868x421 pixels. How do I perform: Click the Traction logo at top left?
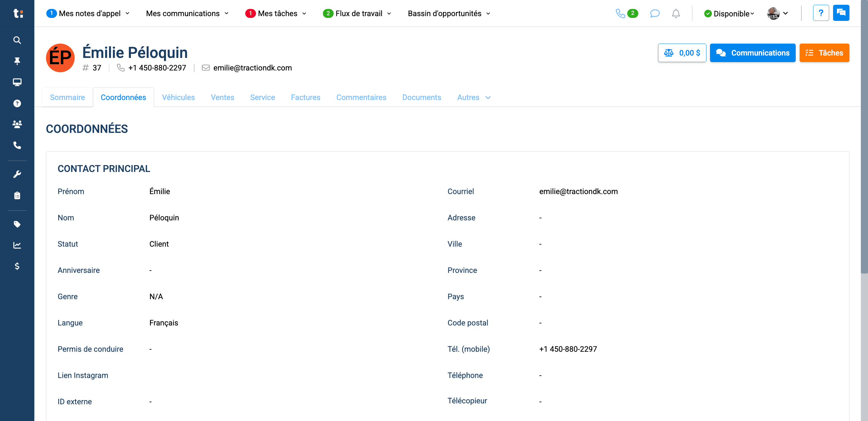pyautogui.click(x=18, y=13)
